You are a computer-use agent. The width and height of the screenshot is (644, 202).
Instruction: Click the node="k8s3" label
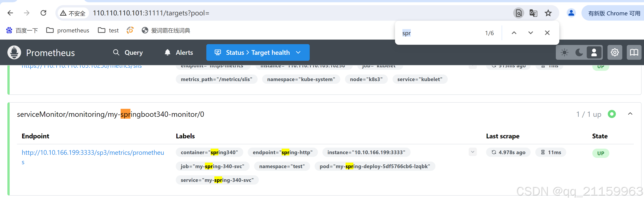366,79
